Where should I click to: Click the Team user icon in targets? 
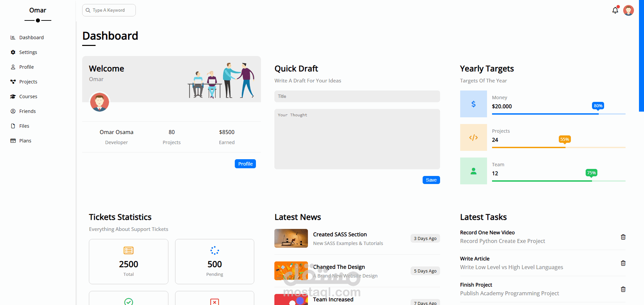[474, 171]
